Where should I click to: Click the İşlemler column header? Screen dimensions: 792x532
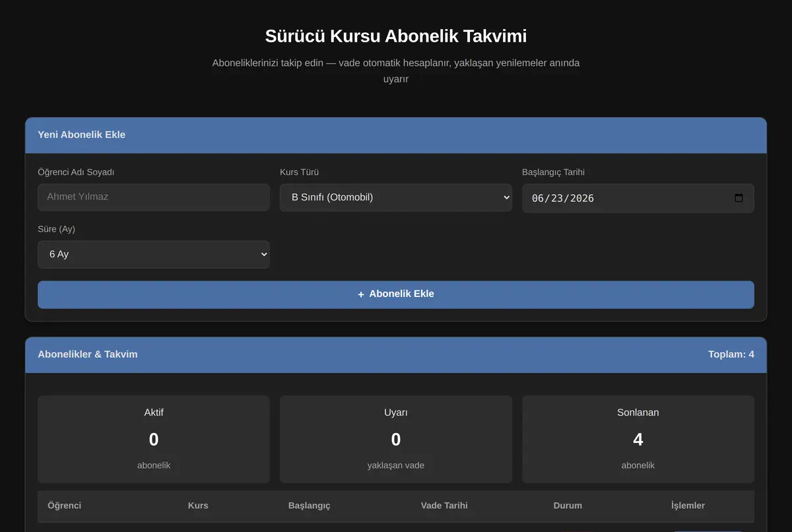688,506
